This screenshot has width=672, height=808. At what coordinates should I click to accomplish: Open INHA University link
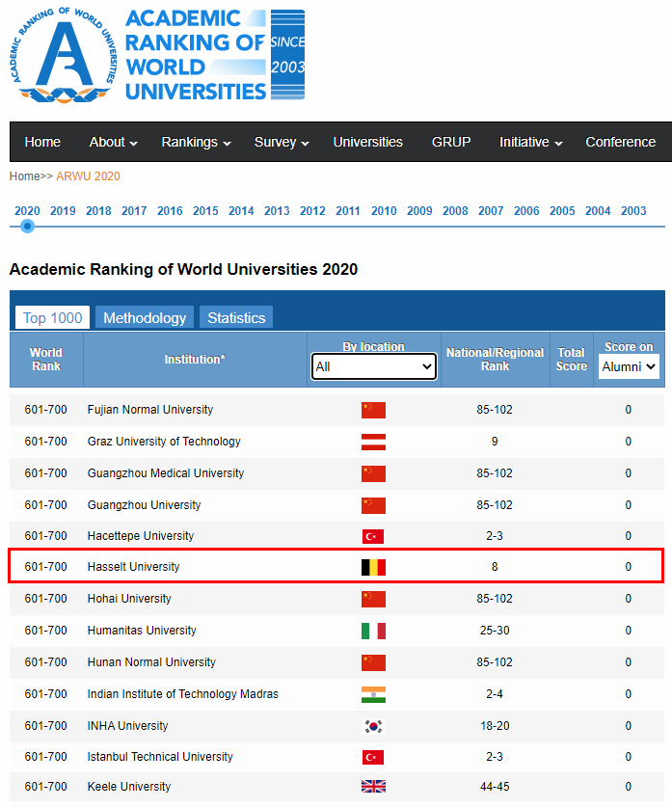(128, 726)
